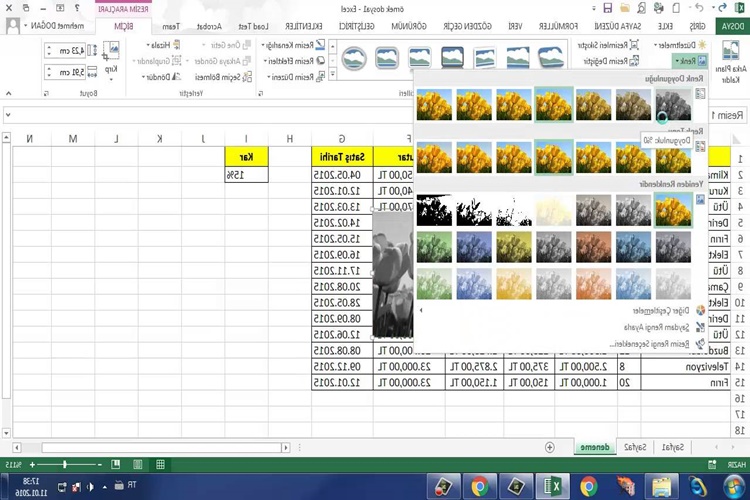Switch to the FORMÜLLER ribbon tab
Image resolution: width=750 pixels, height=500 pixels.
coord(558,26)
